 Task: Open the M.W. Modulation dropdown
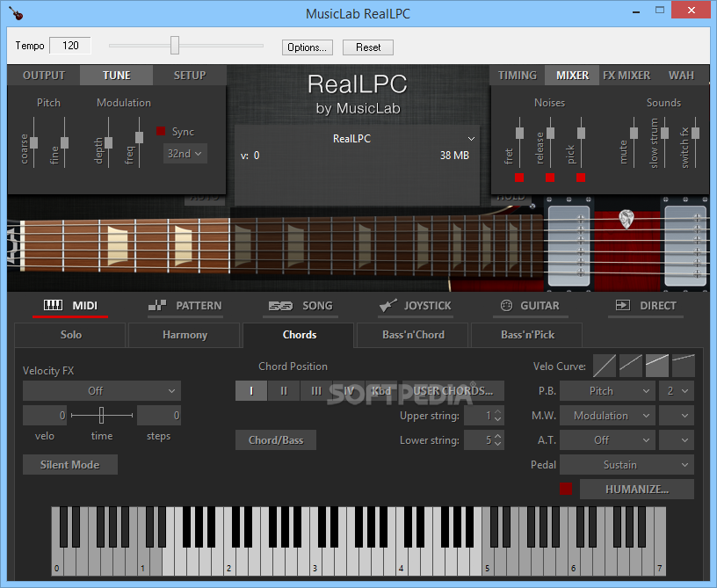click(x=607, y=416)
